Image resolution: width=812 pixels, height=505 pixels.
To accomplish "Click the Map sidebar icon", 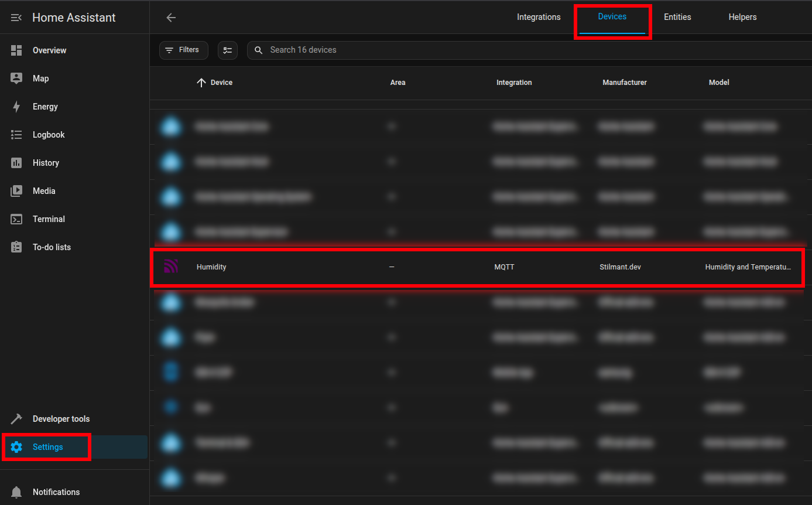I will 16,79.
